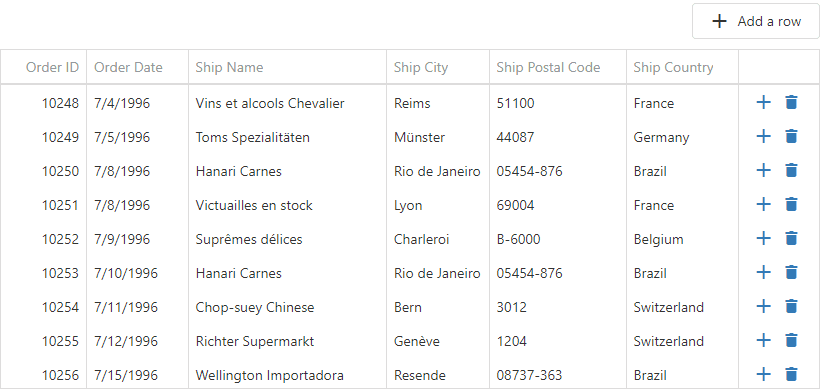Viewport: 821px width, 390px height.
Task: Click plus icon for order 10253
Action: tap(764, 273)
